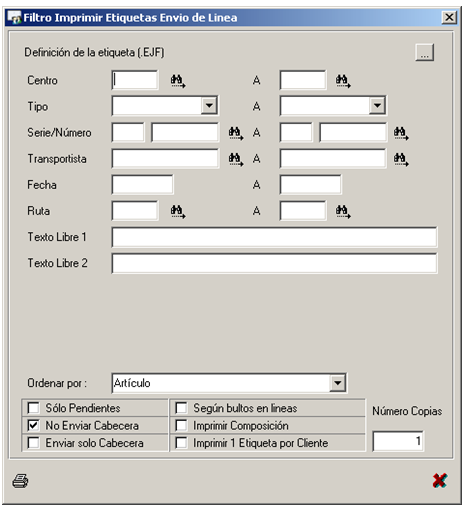This screenshot has width=471, height=509.
Task: Open the Ordenar por dropdown list
Action: (x=337, y=383)
